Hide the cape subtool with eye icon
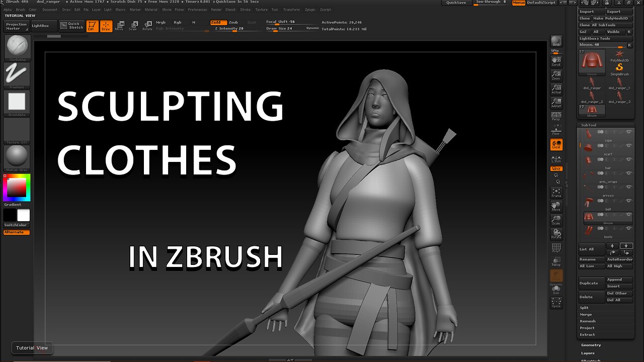This screenshot has width=644, height=362. point(628,132)
